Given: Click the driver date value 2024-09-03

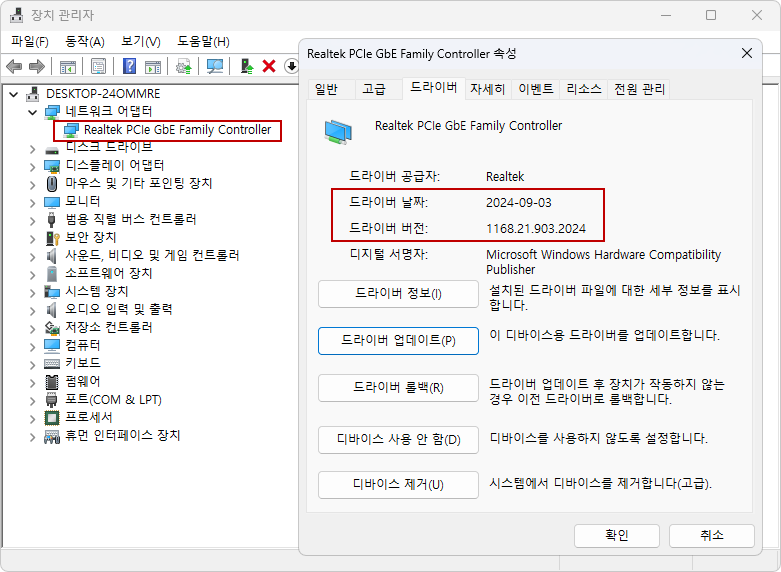Looking at the screenshot, I should coord(519,203).
